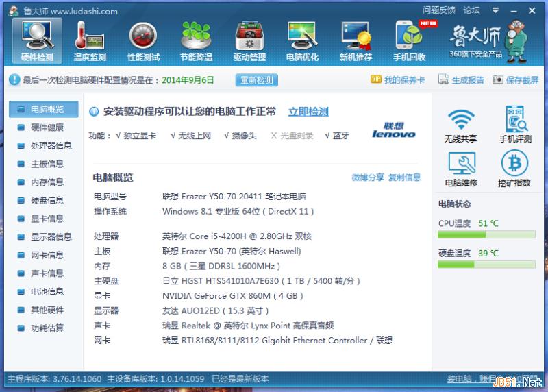This screenshot has width=548, height=392.
Task: Open the 驱动管理 driver manager
Action: tap(249, 41)
